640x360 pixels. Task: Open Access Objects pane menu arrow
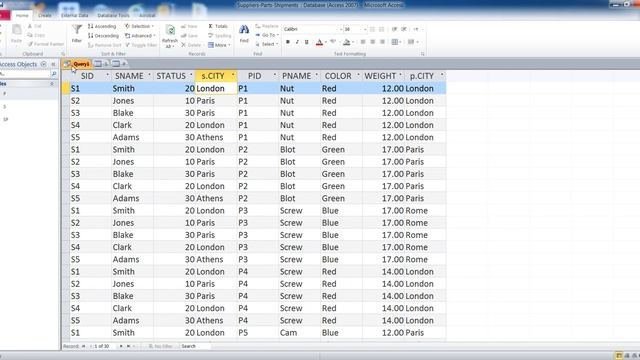pyautogui.click(x=44, y=64)
